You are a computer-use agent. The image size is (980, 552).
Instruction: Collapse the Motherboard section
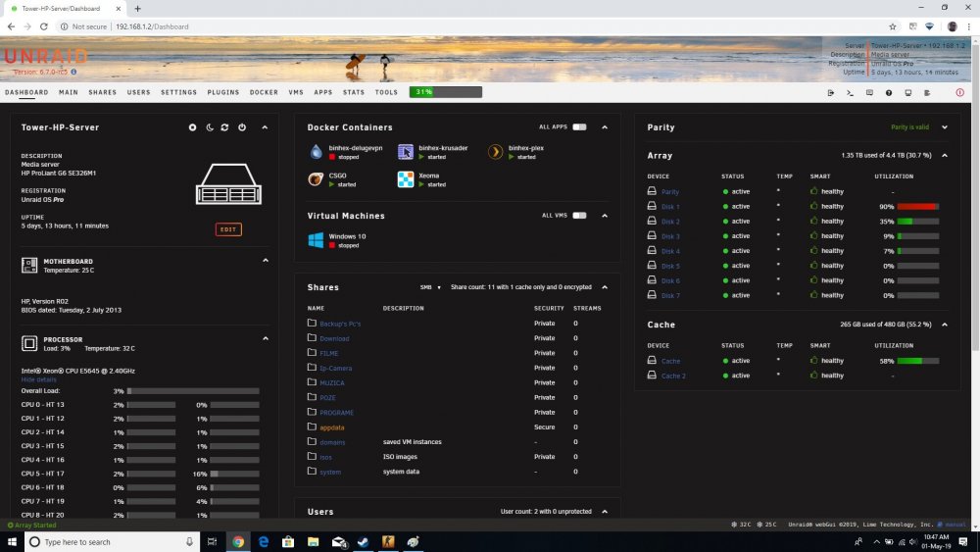click(266, 261)
